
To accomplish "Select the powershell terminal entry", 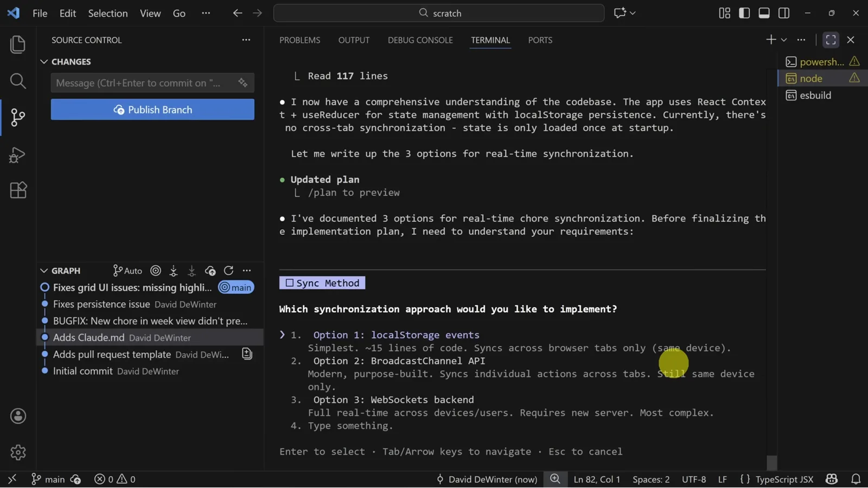I will pyautogui.click(x=823, y=62).
